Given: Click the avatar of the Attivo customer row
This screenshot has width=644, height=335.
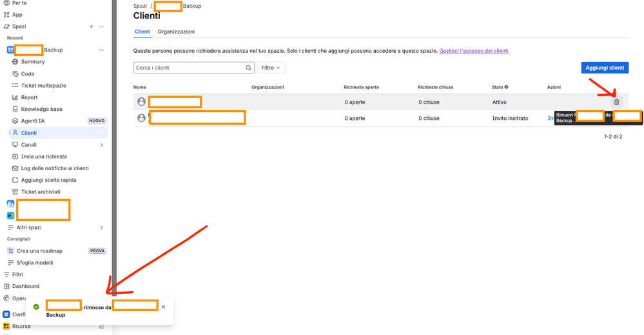Looking at the screenshot, I should coord(141,101).
